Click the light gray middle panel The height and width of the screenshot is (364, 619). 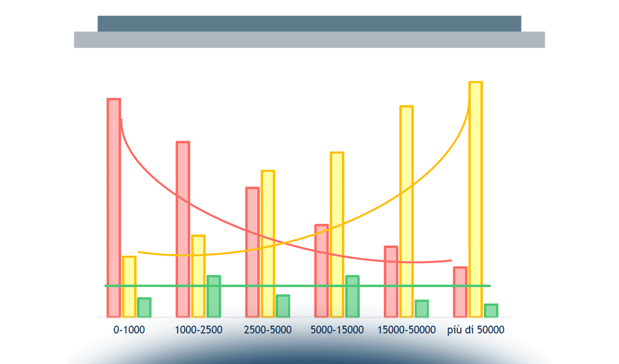click(x=309, y=40)
